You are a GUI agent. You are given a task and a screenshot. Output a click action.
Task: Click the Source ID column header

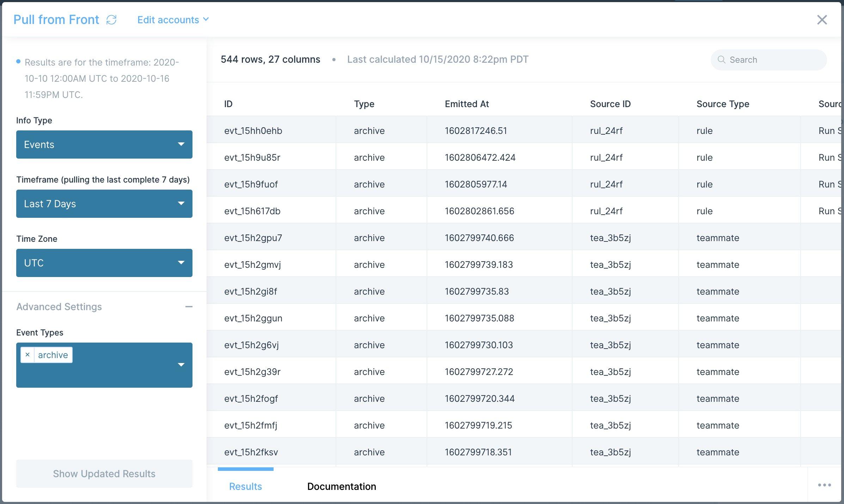tap(610, 104)
